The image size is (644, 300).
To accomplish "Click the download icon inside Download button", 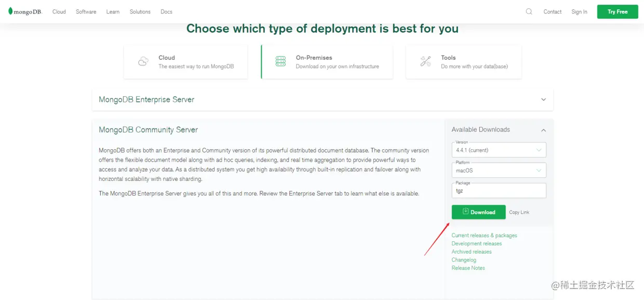I will click(x=465, y=212).
